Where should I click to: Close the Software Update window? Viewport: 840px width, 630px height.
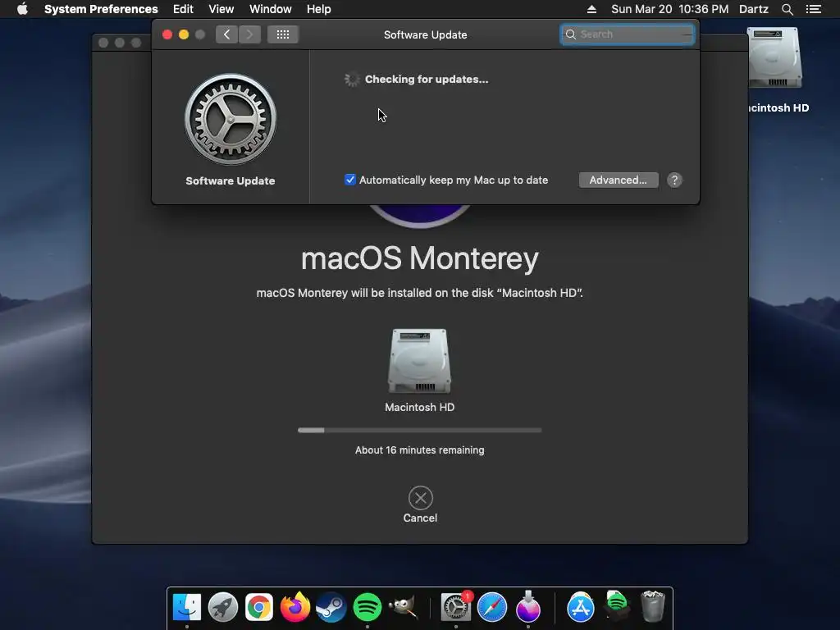pyautogui.click(x=167, y=34)
